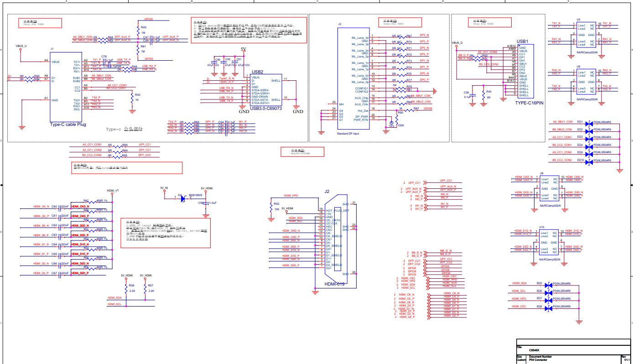Select the U9 clamp IC designator
633x364 pixels.
pos(541,173)
